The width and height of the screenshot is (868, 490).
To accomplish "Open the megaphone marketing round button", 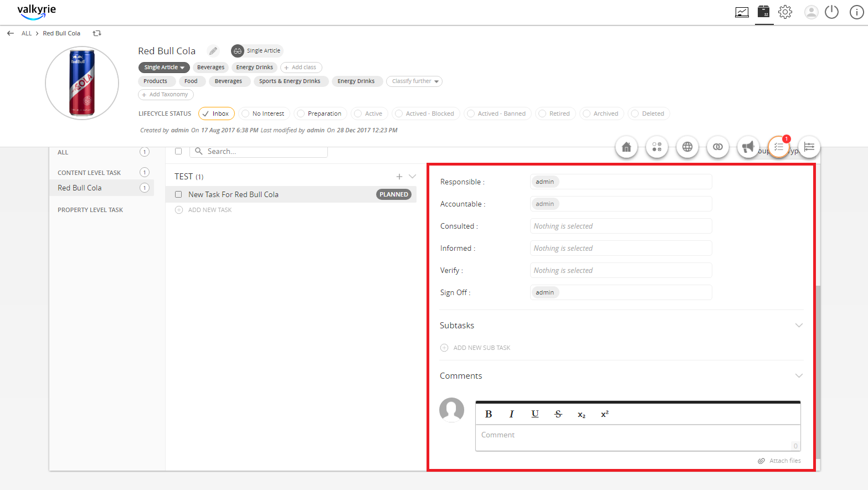I will tap(748, 147).
